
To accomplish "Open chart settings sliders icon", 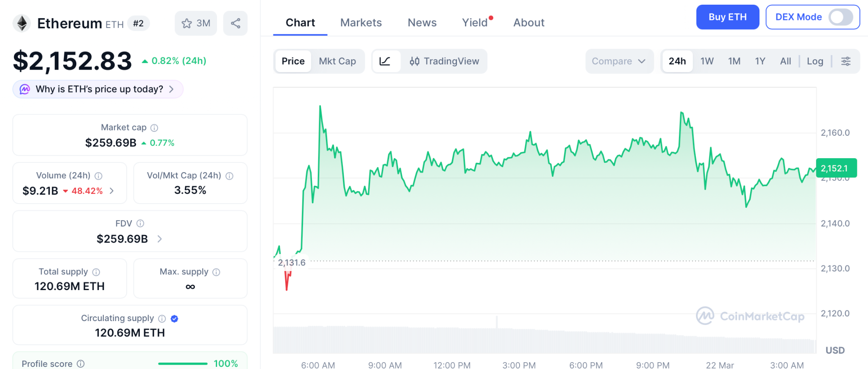I will click(846, 61).
